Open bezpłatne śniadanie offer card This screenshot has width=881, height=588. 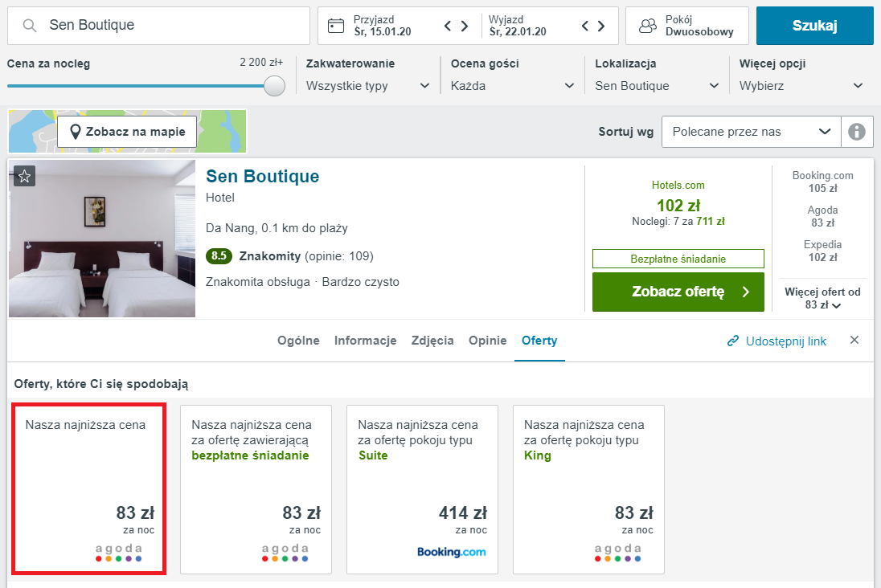pos(256,489)
